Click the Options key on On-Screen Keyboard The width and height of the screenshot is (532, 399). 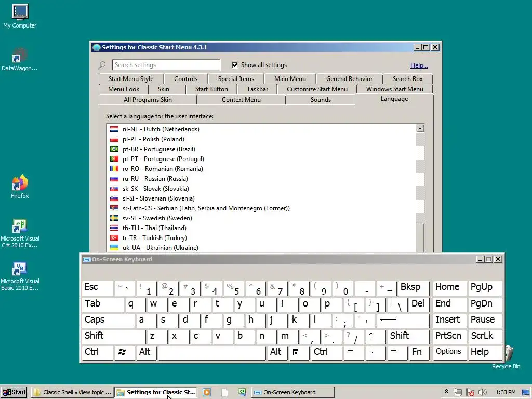[x=449, y=352]
